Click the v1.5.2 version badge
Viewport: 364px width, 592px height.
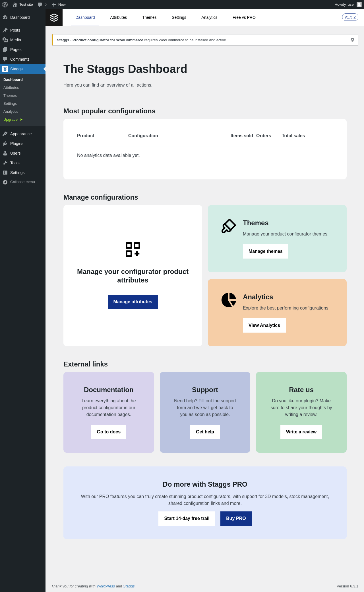(x=350, y=17)
